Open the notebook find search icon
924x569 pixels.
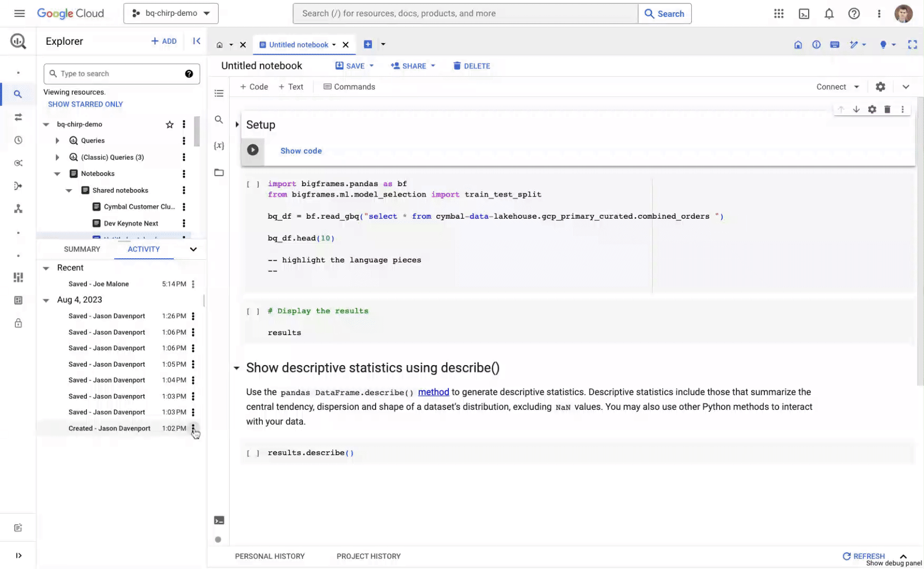click(x=219, y=120)
